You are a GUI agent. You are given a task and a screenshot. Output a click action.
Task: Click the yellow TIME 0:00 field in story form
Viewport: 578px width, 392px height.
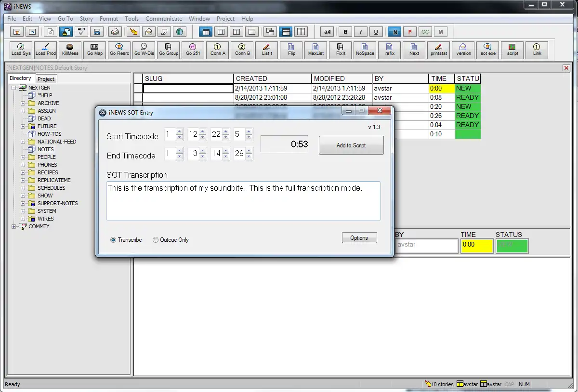[x=476, y=246]
